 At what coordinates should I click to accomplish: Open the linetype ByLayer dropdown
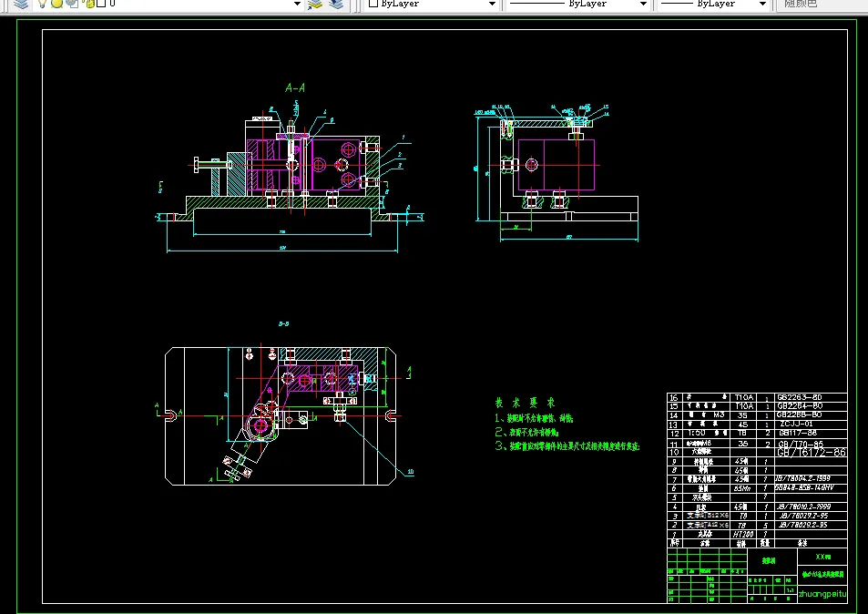643,4
